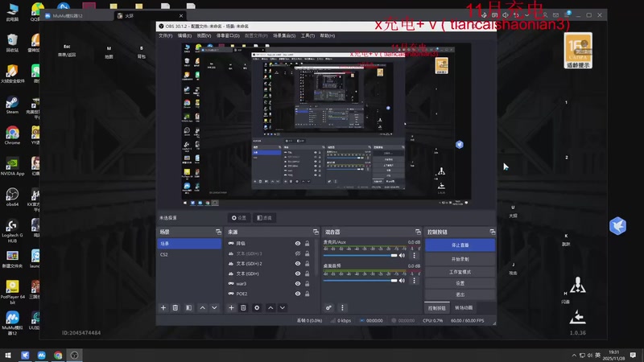Add a new scene with the plus icon
Image resolution: width=644 pixels, height=362 pixels.
coord(163,308)
